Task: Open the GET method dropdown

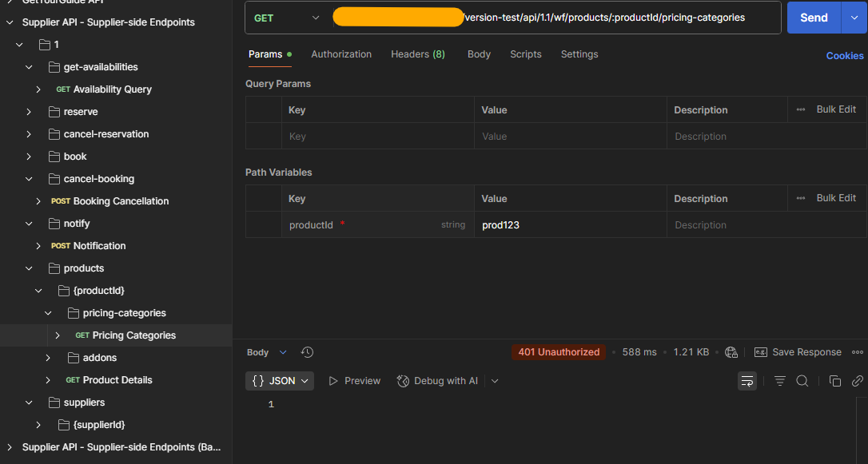Action: coord(286,18)
